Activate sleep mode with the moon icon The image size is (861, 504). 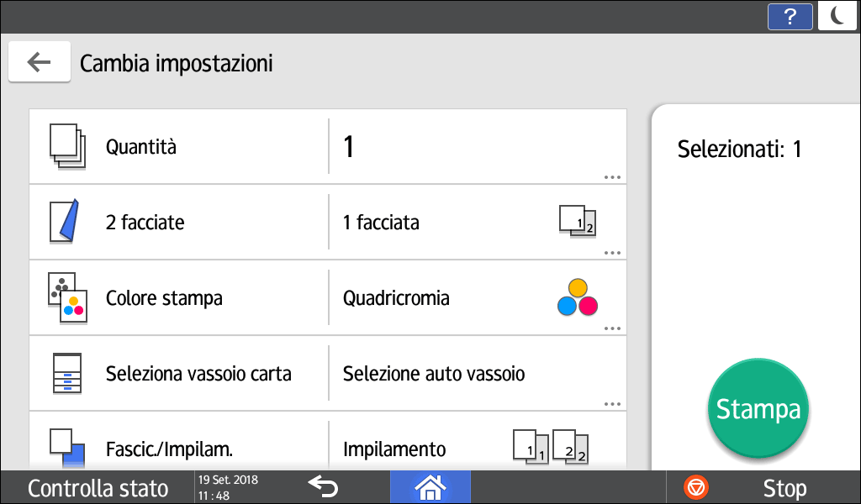click(837, 16)
